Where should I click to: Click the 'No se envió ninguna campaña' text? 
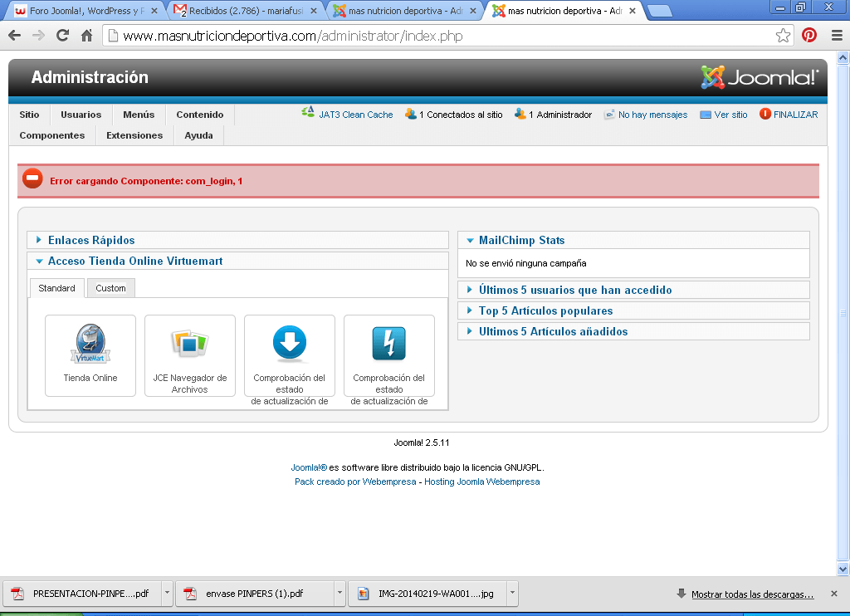pos(525,263)
